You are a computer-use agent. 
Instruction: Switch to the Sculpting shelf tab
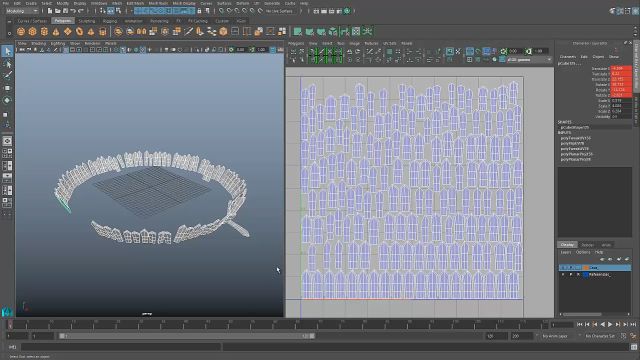click(x=87, y=21)
